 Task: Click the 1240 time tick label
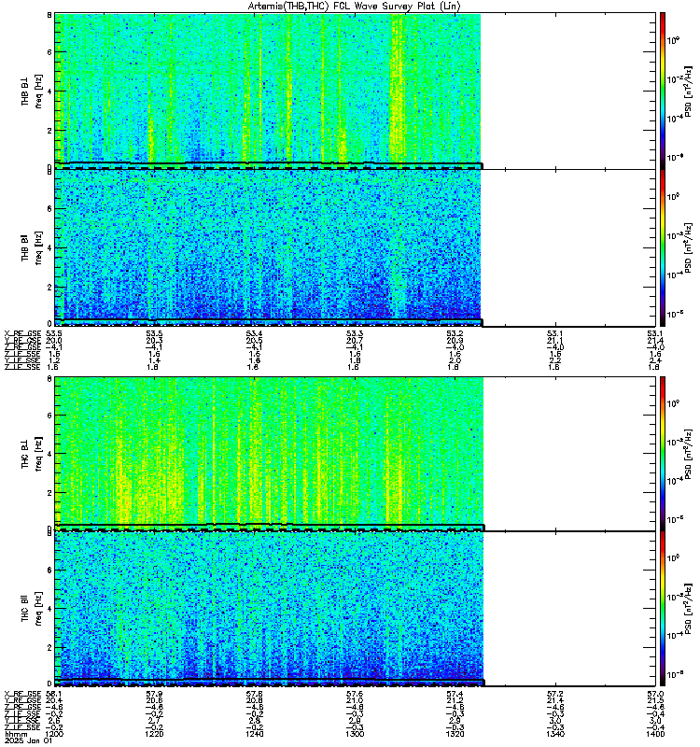tap(254, 734)
